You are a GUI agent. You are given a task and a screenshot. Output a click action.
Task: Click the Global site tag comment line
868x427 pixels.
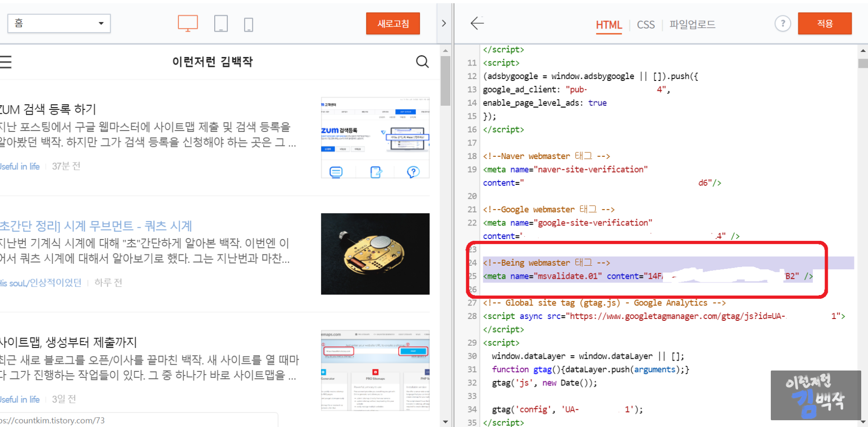604,303
